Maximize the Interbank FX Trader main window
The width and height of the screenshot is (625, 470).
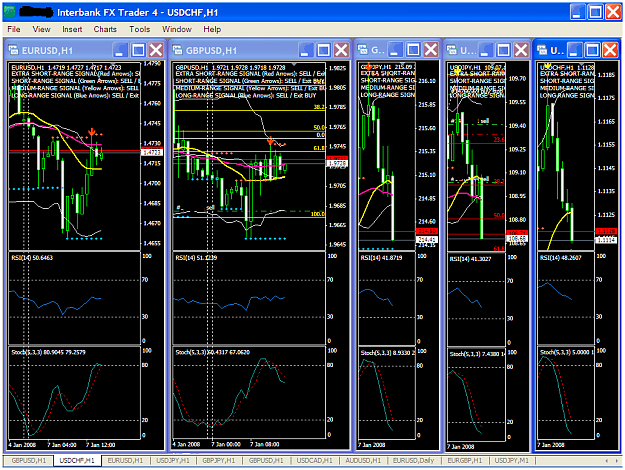click(x=595, y=12)
